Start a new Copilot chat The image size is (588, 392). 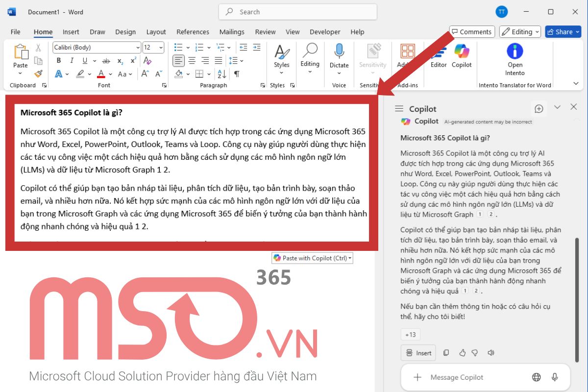point(539,109)
